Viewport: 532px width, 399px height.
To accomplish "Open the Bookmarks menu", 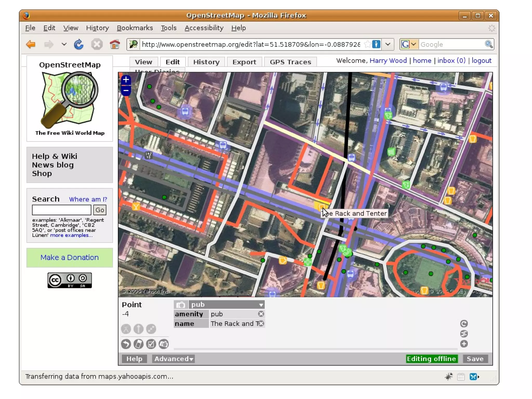I will (x=135, y=28).
